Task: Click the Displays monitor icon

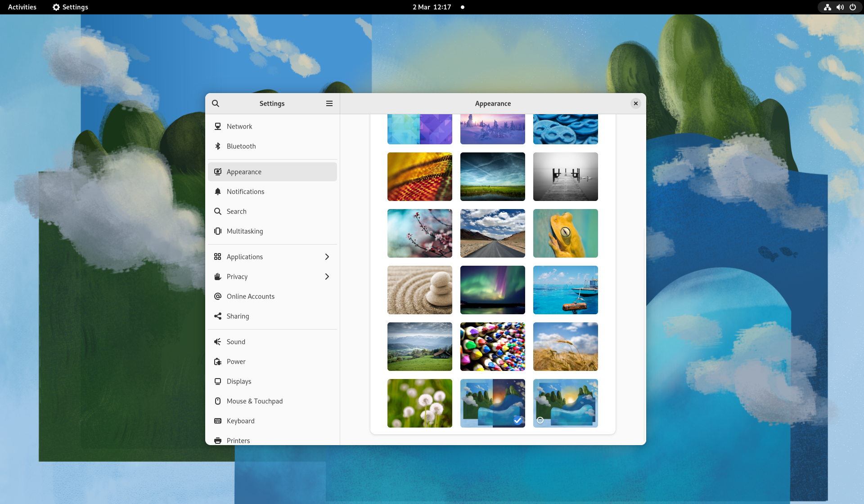Action: [218, 381]
